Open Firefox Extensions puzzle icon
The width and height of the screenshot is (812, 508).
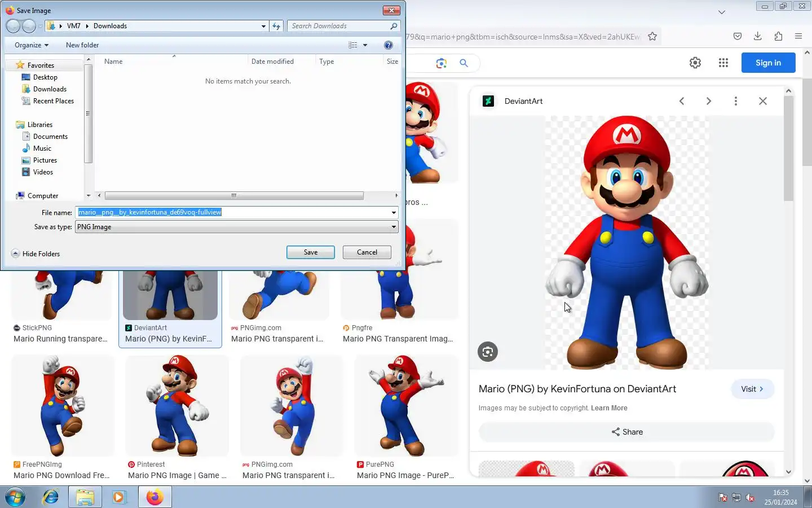coord(778,36)
